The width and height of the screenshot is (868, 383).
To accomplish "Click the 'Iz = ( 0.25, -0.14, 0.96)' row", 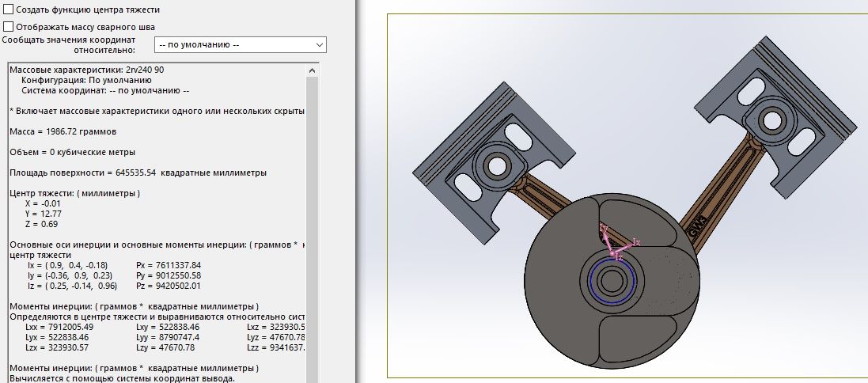I will pos(72,286).
